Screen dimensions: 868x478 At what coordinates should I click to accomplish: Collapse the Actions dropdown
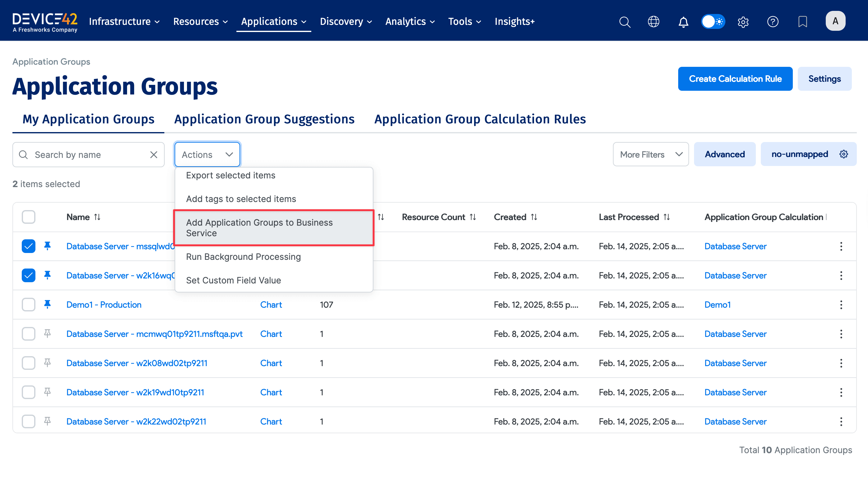207,154
